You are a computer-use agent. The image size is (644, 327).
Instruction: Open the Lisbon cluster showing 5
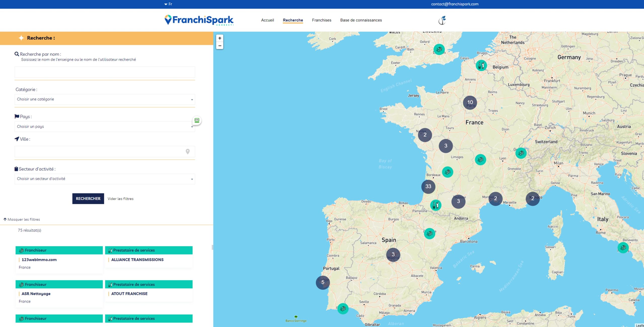click(323, 282)
